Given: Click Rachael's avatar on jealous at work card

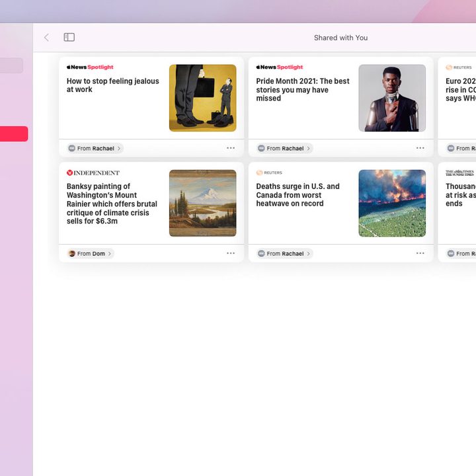Looking at the screenshot, I should tap(71, 149).
